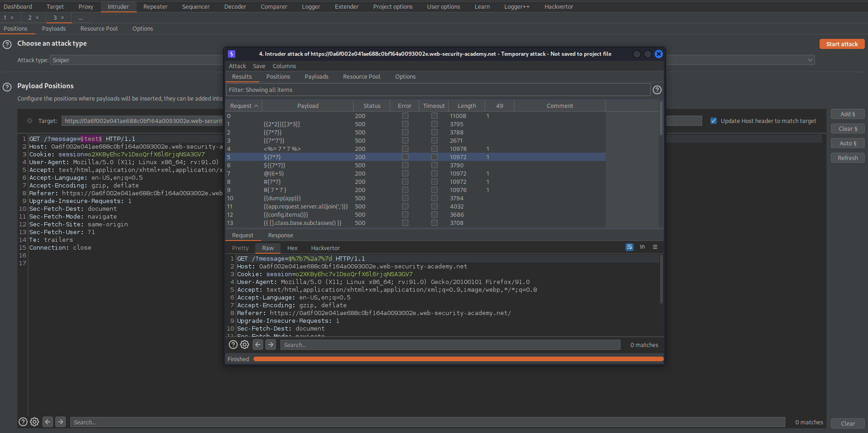Go to previous match in attack window search
Screen dimensions: 868x433
pos(258,345)
